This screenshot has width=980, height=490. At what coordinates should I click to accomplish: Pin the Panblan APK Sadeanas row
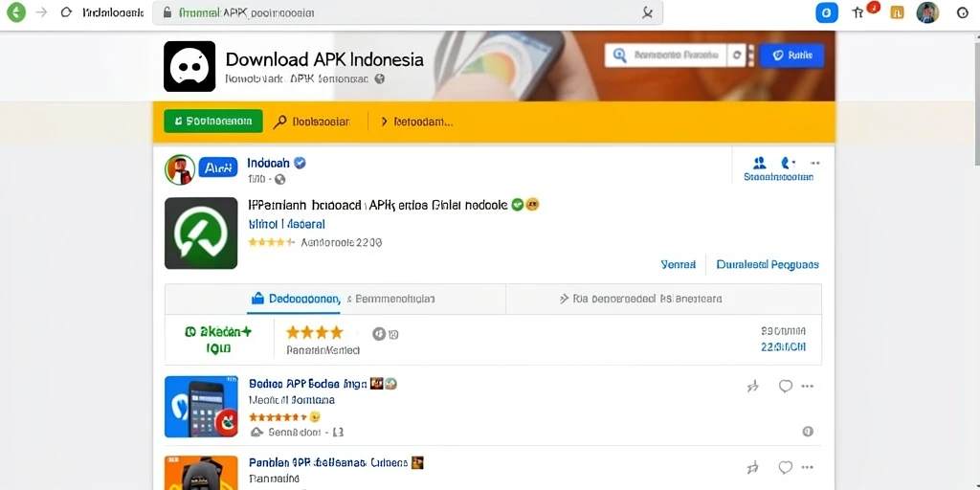[x=753, y=467]
